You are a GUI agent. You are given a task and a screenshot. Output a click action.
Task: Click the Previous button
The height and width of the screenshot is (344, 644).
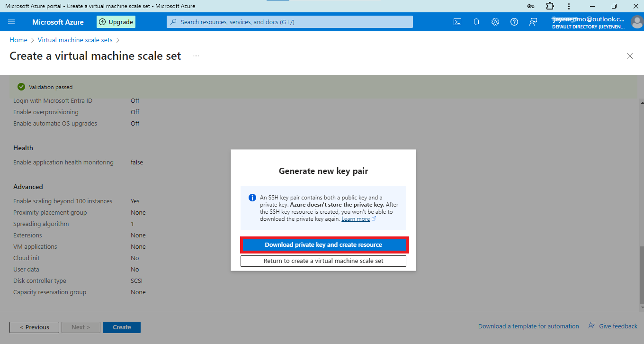click(x=34, y=327)
